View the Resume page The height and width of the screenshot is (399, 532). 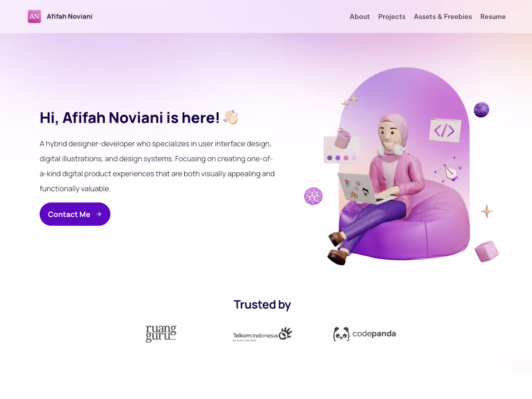click(493, 17)
